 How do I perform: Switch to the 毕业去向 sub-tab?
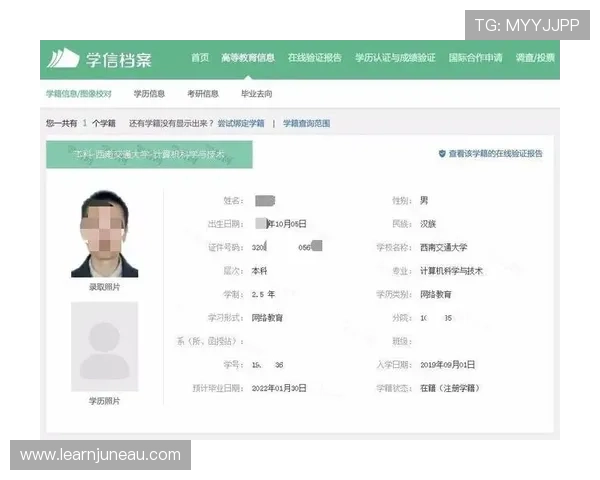(x=256, y=94)
